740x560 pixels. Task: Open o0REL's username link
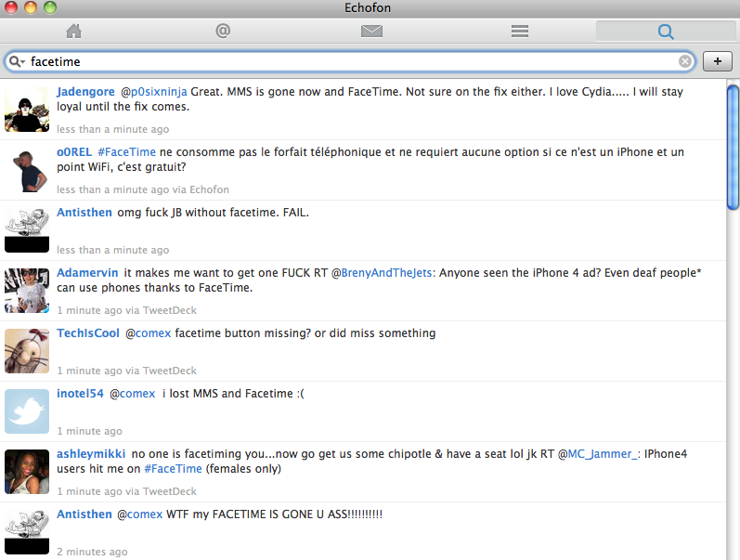tap(74, 152)
